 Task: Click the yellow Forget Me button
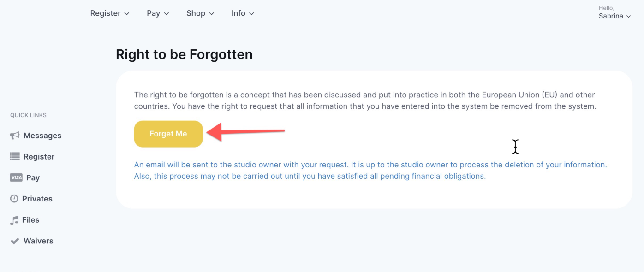pos(168,134)
